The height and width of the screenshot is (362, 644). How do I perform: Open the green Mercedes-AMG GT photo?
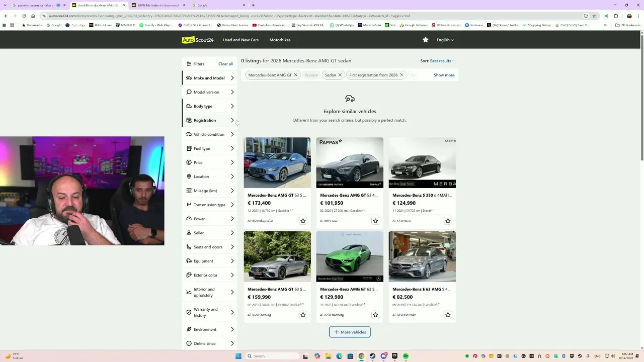click(350, 256)
